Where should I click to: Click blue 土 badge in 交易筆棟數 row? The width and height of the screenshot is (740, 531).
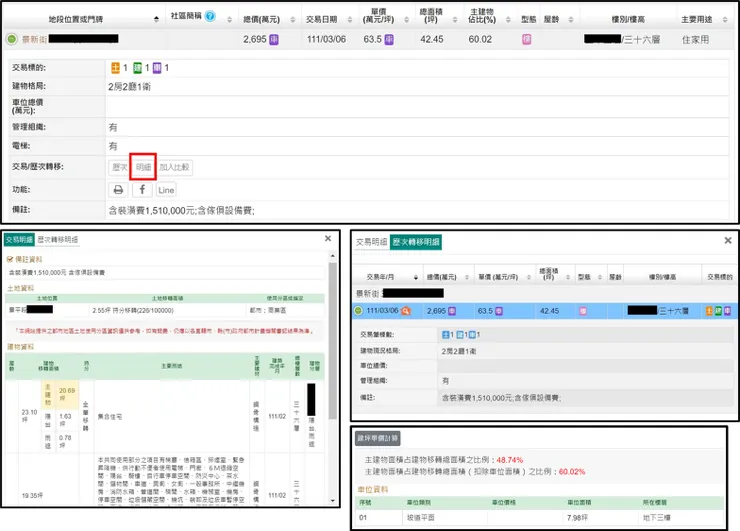pyautogui.click(x=446, y=335)
